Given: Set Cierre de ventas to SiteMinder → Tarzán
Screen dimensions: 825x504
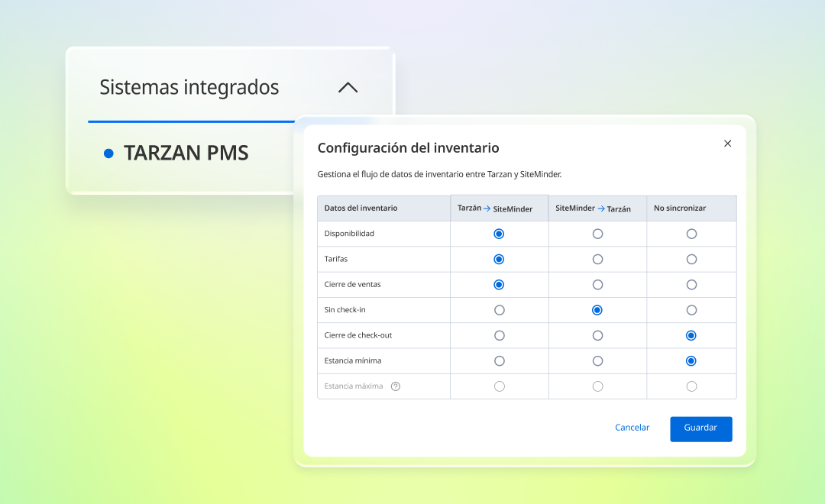Looking at the screenshot, I should [x=597, y=285].
